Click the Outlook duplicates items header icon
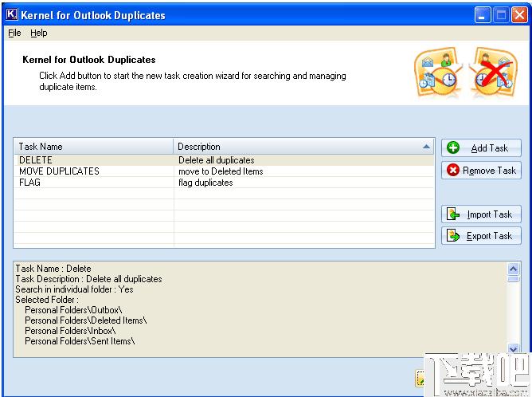The image size is (532, 397). click(439, 73)
